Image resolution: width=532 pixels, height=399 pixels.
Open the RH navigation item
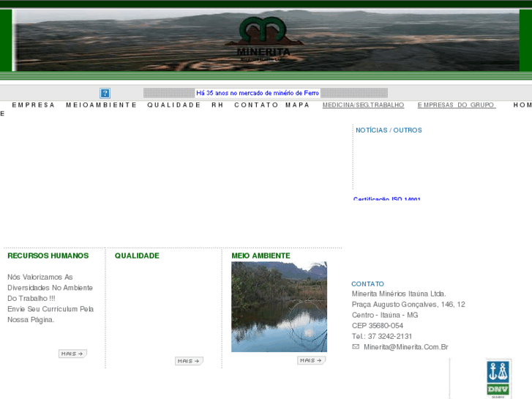[217, 105]
